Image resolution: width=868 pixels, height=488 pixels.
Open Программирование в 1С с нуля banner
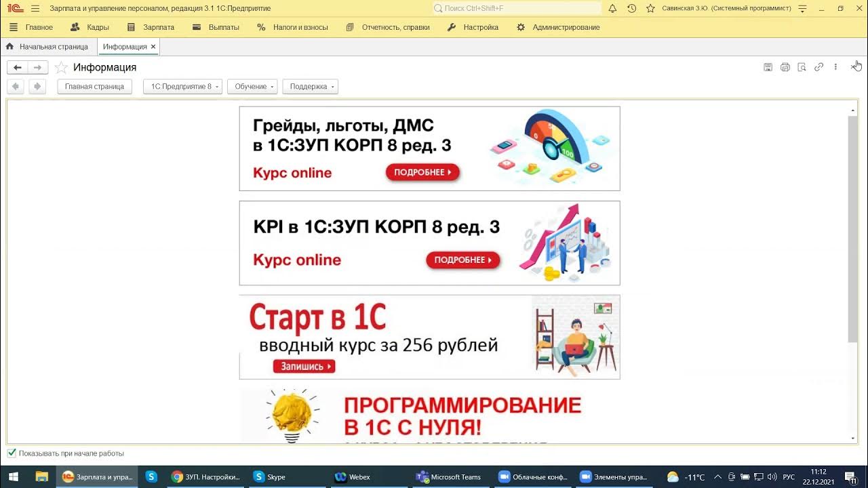(x=429, y=415)
